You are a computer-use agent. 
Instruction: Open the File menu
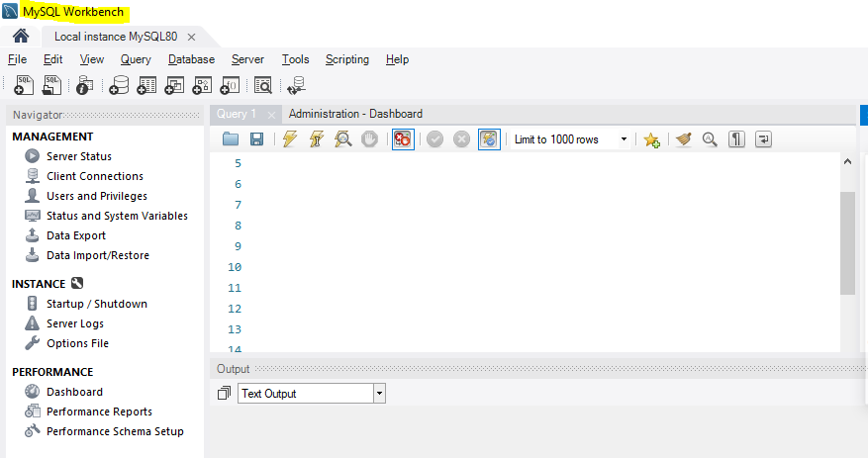coord(17,59)
